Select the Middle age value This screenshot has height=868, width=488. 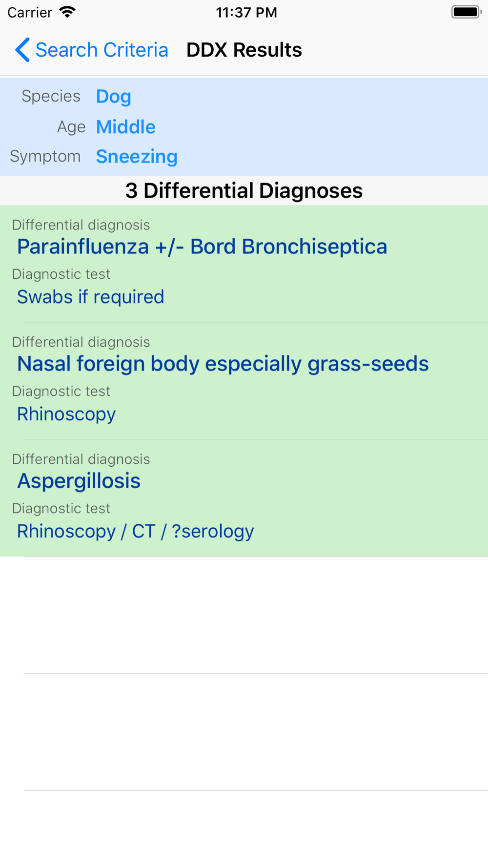point(125,127)
